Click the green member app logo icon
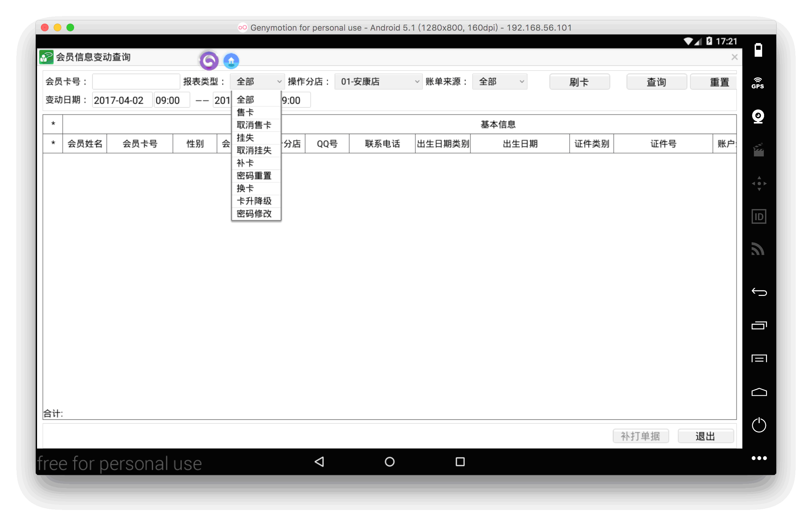Screen dimensions: 812x526 click(46, 57)
